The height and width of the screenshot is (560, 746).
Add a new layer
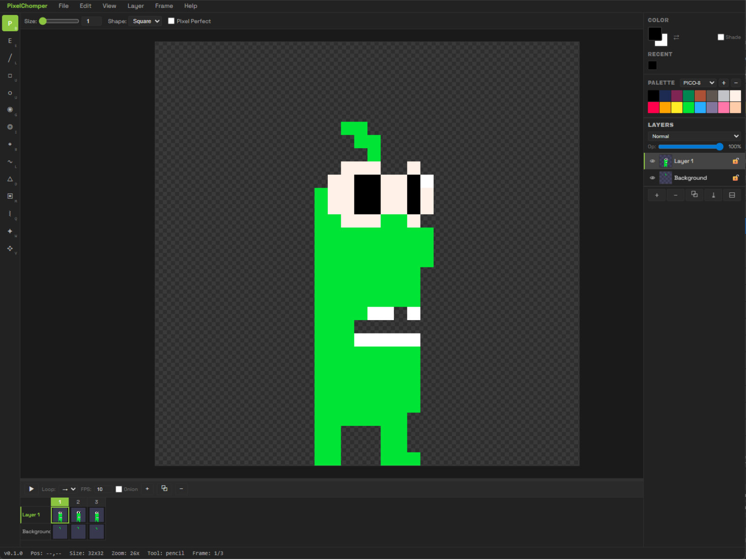[x=657, y=195]
